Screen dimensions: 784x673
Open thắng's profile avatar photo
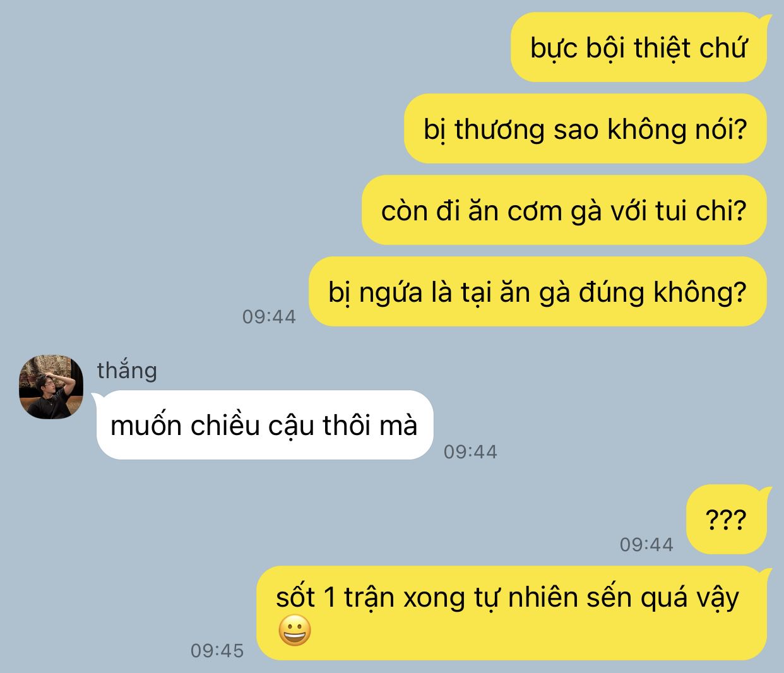(51, 387)
